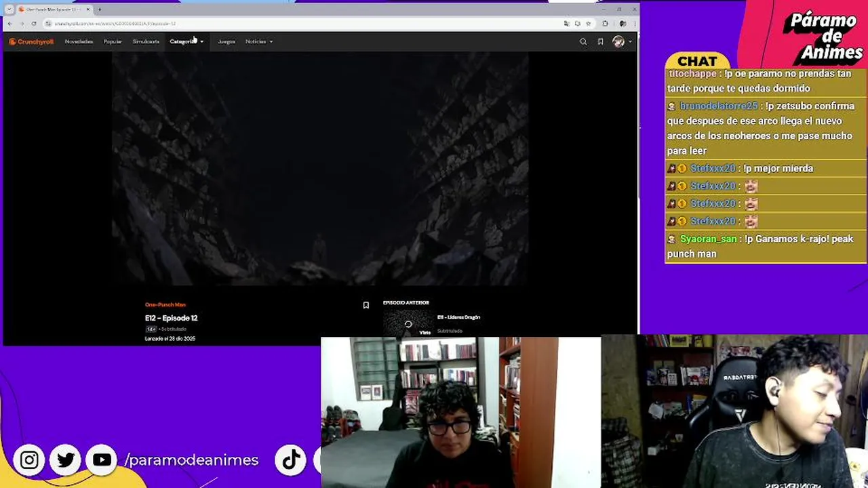The width and height of the screenshot is (868, 488).
Task: Bookmark this page with the star icon
Action: click(x=588, y=24)
